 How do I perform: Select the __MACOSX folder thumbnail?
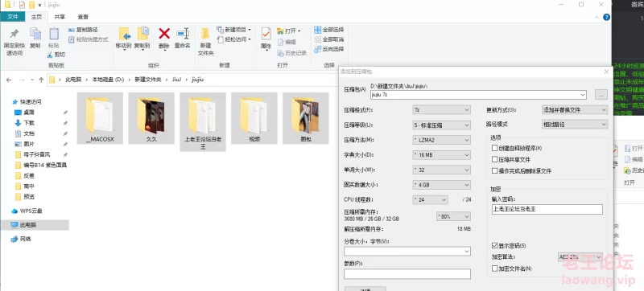point(100,118)
